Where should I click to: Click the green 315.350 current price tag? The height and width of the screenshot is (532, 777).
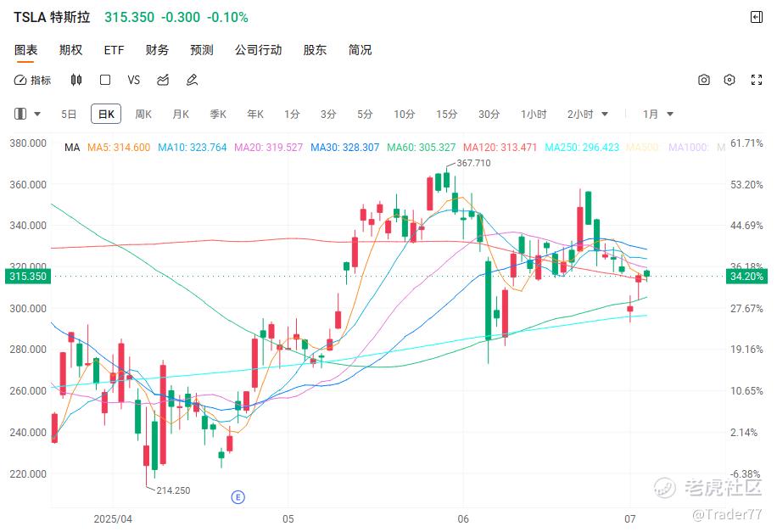pos(28,276)
